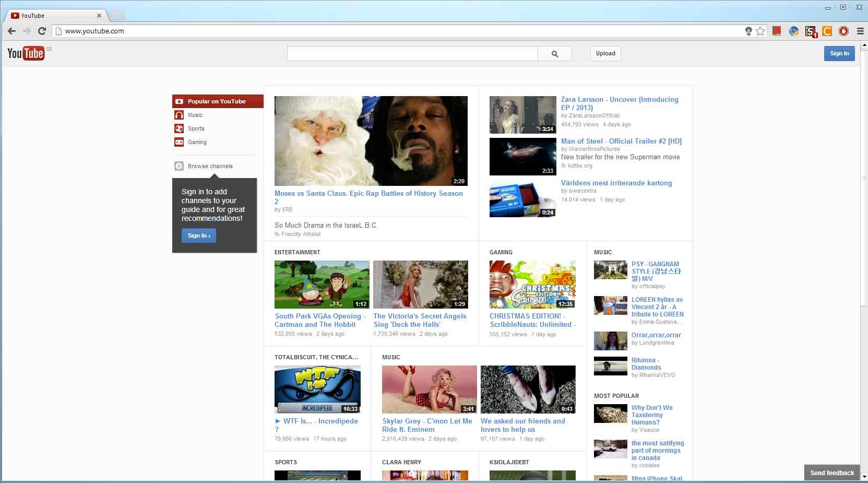Viewport: 868px width, 483px height.
Task: Click the ScribbleNauts Christmas thumbnail
Action: click(532, 285)
